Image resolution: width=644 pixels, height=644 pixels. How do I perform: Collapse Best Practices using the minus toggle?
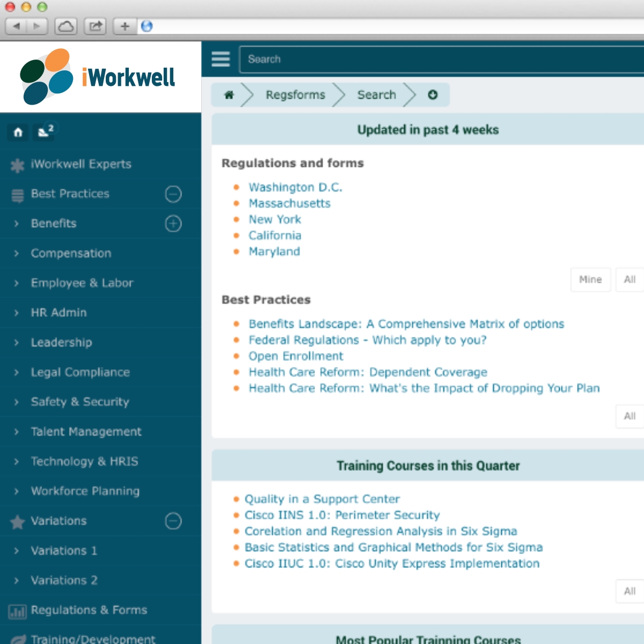[173, 194]
